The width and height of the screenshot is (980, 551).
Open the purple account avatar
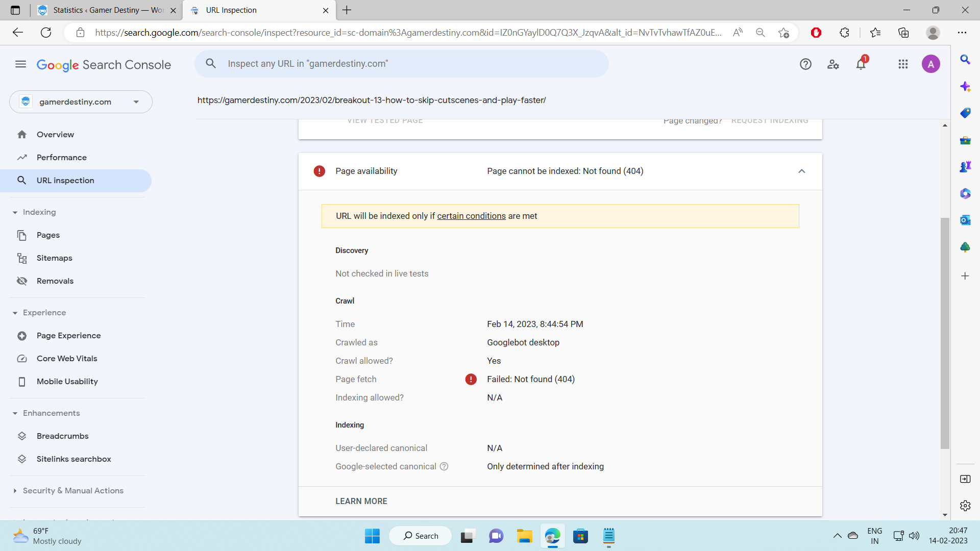[x=931, y=64]
